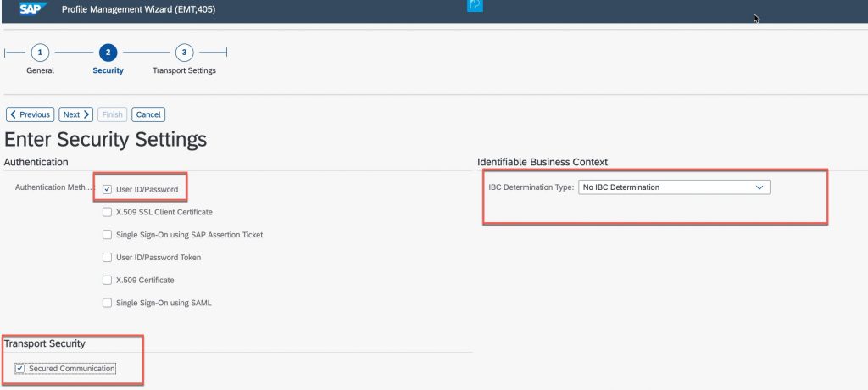Click the truncated Authentication Method label

pyautogui.click(x=54, y=187)
